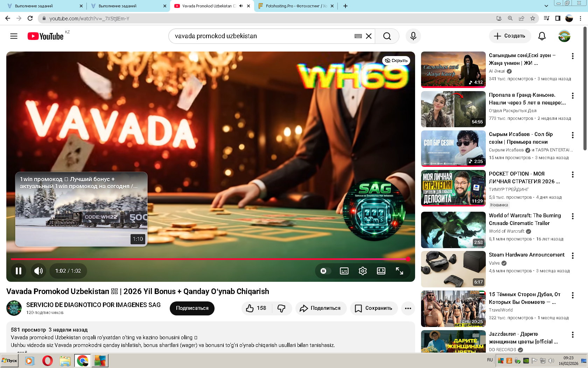Enter fullscreen video mode
This screenshot has width=588, height=368.
[399, 271]
